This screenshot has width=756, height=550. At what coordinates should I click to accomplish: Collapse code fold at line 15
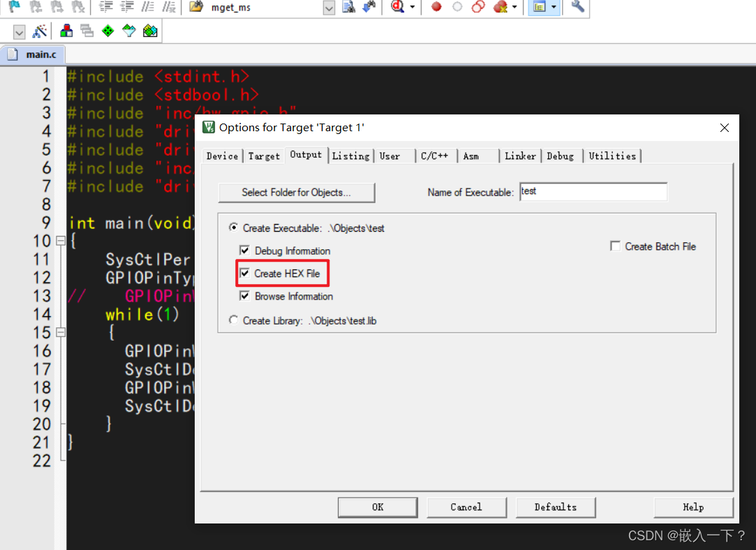(x=61, y=332)
